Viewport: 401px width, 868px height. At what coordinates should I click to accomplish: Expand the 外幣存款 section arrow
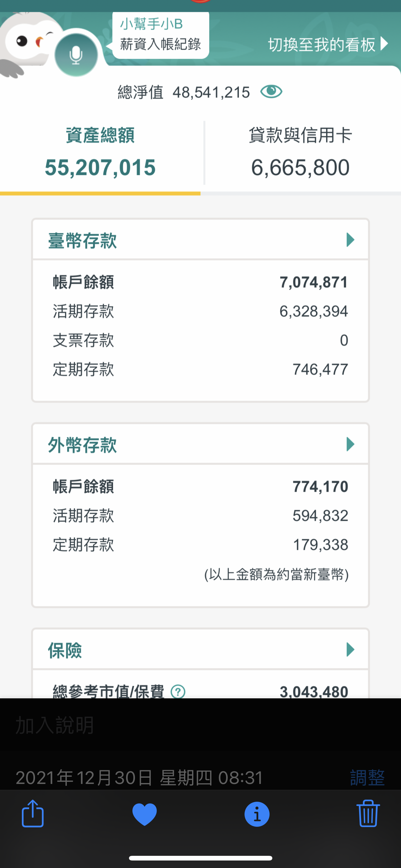[350, 444]
